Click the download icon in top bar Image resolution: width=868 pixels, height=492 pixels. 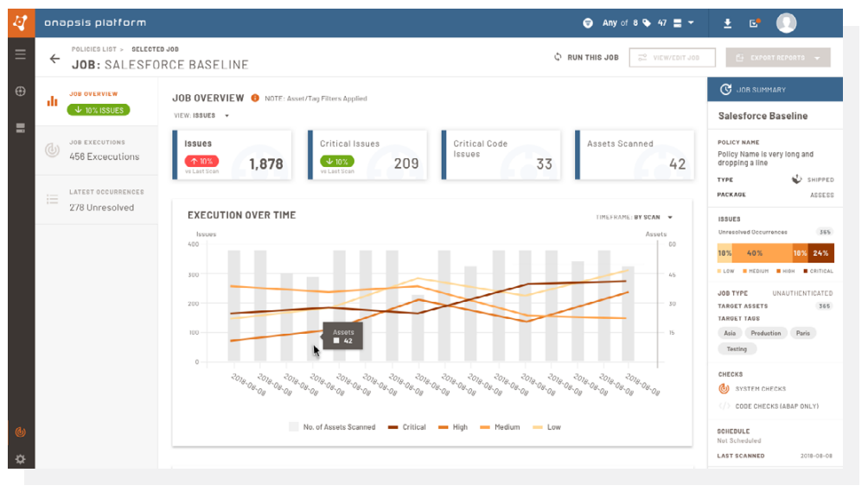tap(728, 23)
